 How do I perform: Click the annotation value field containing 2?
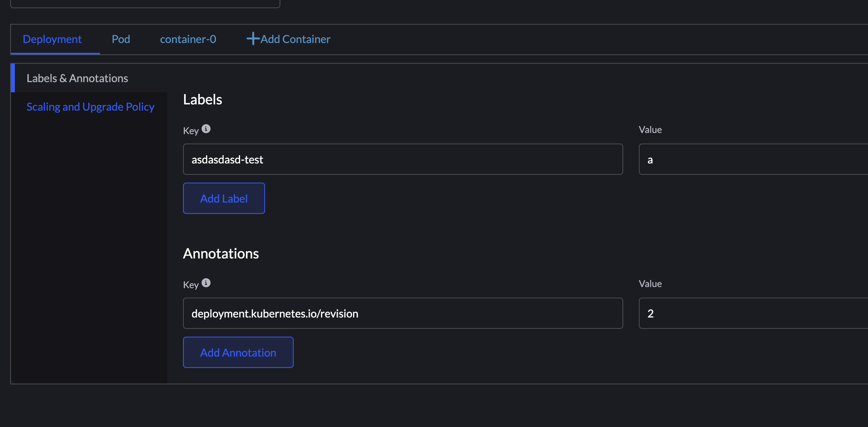[x=753, y=313]
